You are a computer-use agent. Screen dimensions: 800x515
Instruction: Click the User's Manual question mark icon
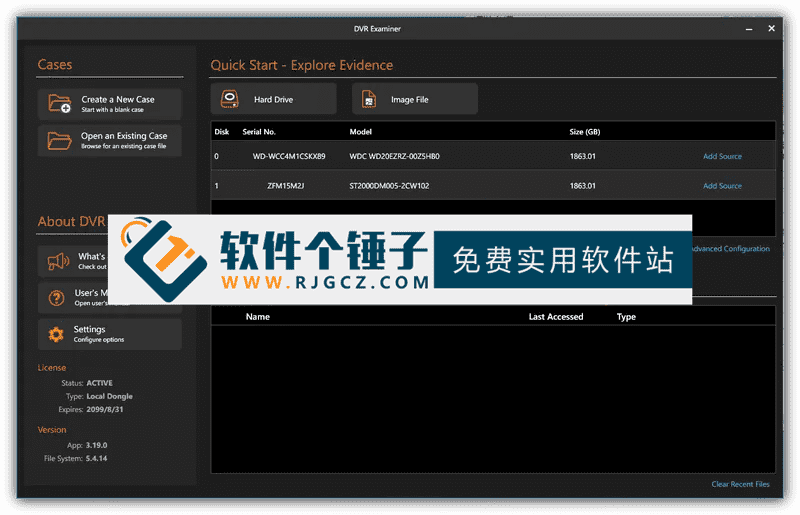click(57, 298)
